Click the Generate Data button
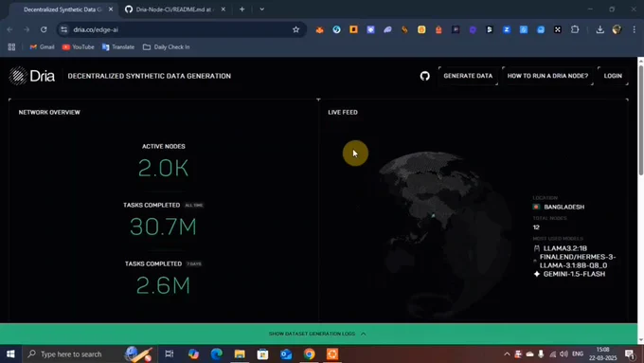Screen dimensions: 644x363 coord(468,76)
